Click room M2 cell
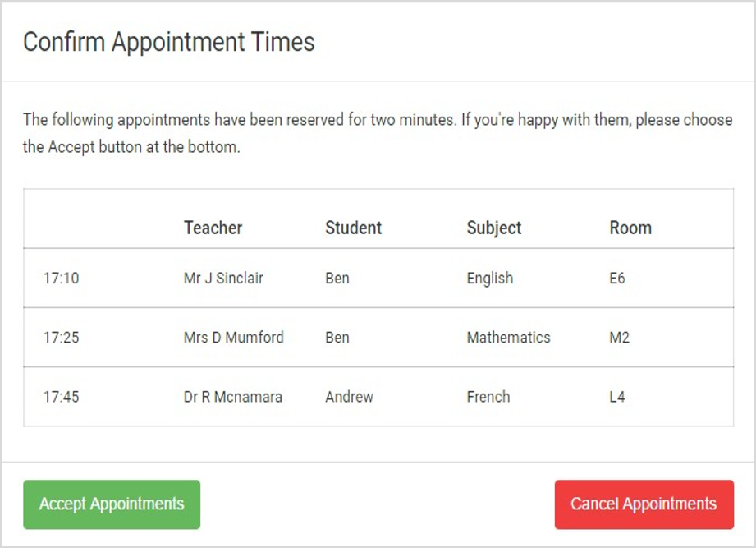This screenshot has width=756, height=548. tap(619, 337)
